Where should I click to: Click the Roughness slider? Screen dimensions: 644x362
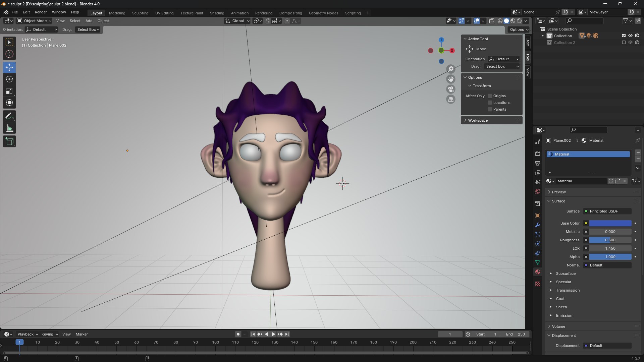(610, 240)
